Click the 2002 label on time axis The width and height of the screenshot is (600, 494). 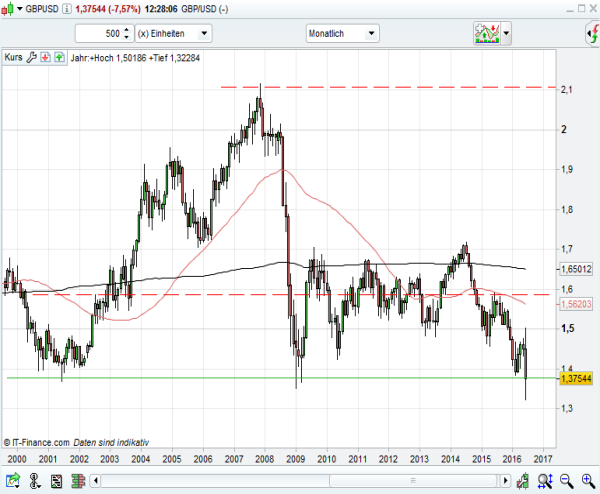(x=79, y=459)
